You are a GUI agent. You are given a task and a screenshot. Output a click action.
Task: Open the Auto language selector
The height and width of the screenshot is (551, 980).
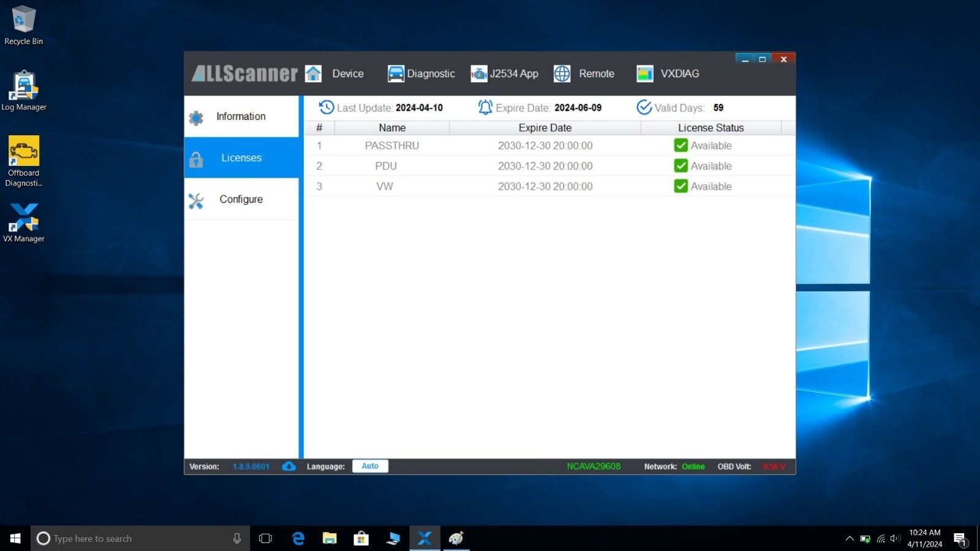coord(370,466)
